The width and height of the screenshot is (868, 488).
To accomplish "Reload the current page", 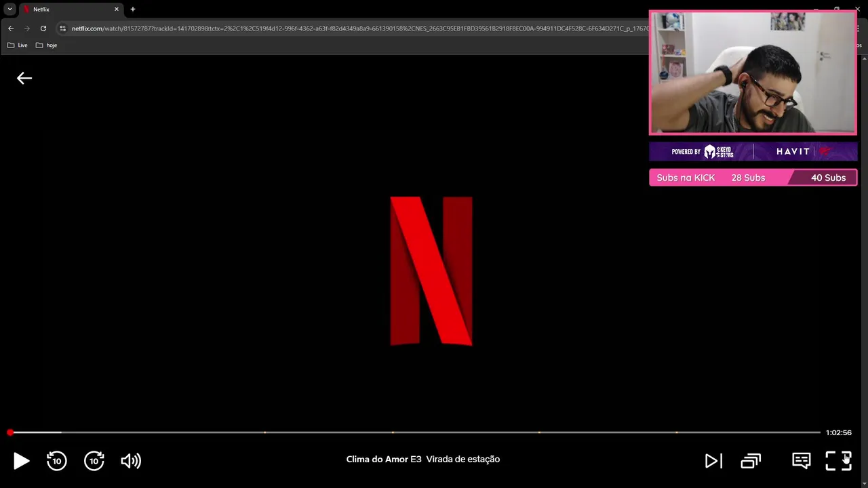I will click(43, 28).
